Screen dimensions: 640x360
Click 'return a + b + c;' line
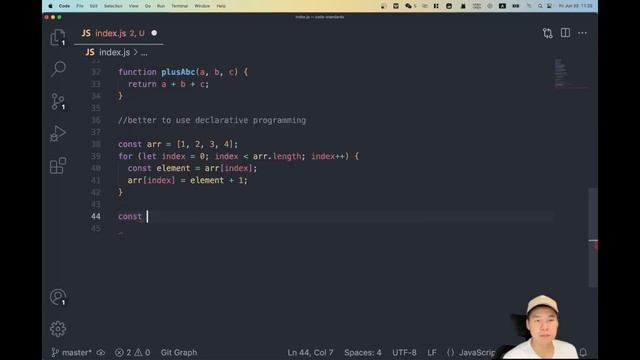point(168,84)
